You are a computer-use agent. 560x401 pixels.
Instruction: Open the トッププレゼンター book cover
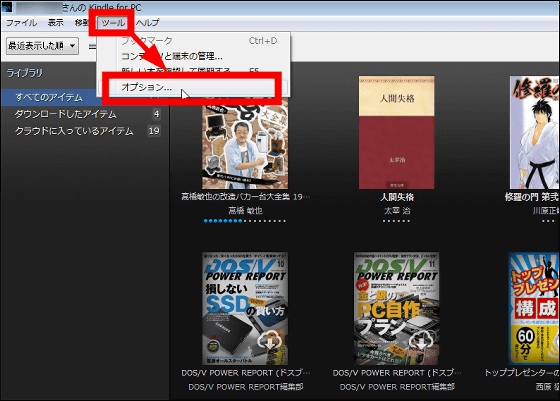534,309
